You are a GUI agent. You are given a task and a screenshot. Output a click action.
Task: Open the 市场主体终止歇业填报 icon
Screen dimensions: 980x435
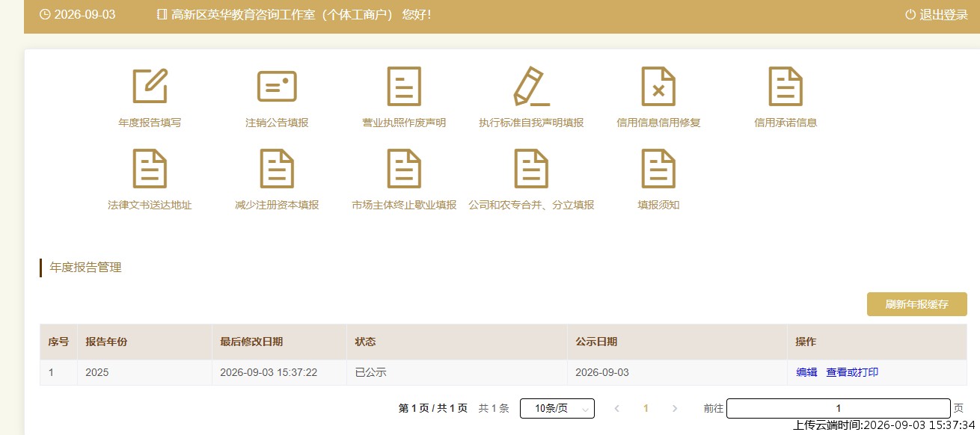tap(404, 168)
